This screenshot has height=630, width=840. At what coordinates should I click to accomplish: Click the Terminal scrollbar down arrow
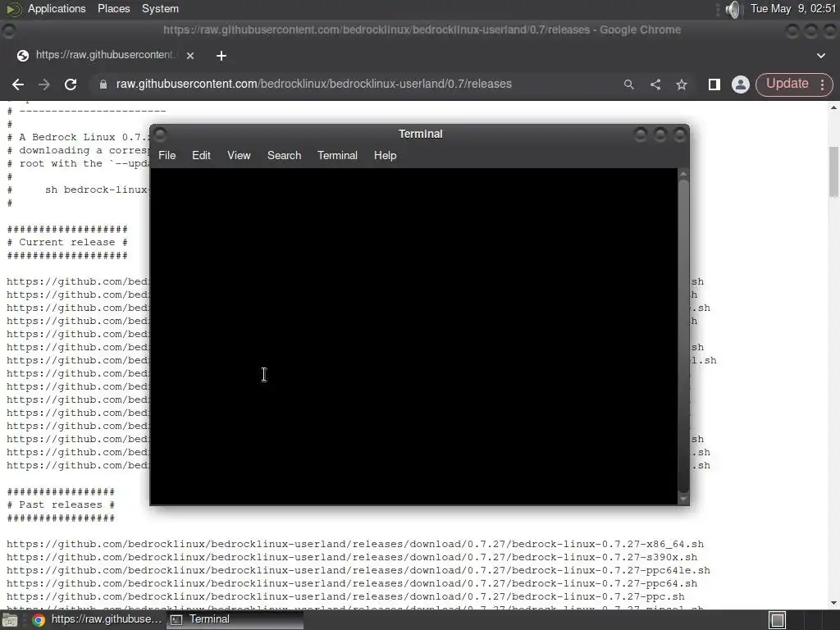click(x=683, y=499)
